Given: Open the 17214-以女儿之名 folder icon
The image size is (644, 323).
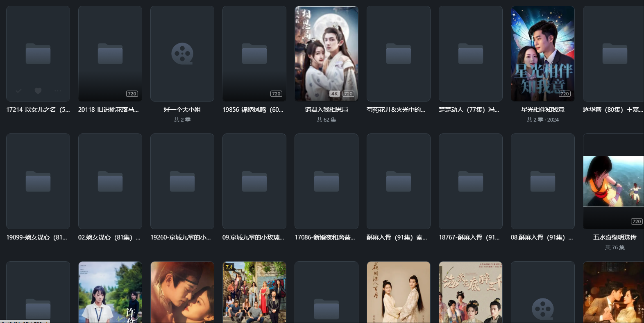Looking at the screenshot, I should [38, 54].
